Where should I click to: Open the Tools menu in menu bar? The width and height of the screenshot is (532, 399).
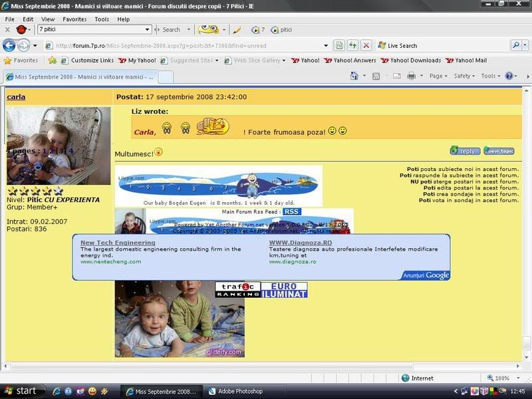102,19
